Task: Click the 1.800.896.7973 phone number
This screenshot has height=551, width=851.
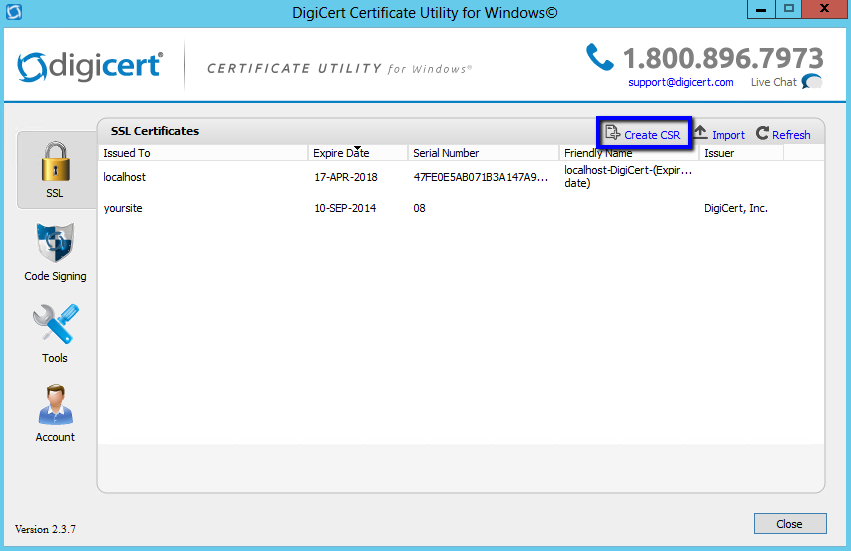Action: click(723, 58)
